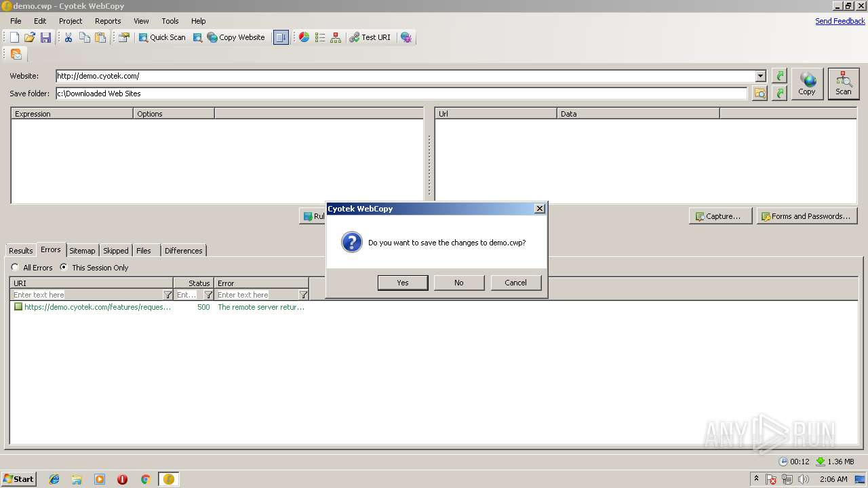
Task: Open the URI column filter dropdown
Action: click(168, 295)
